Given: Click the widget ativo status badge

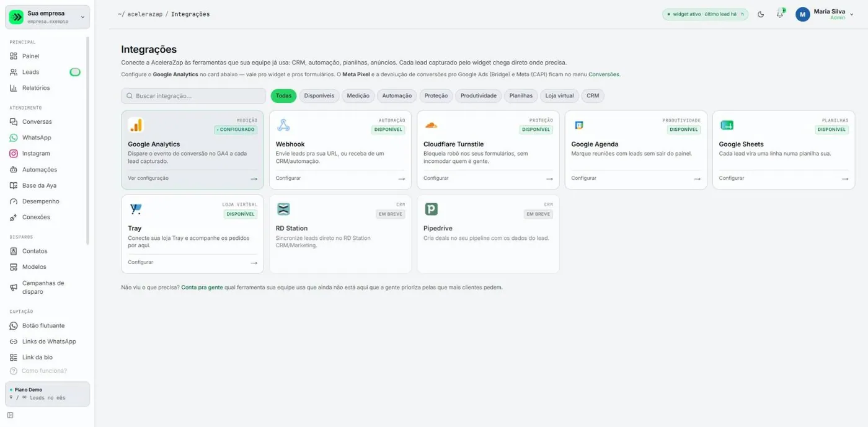Looking at the screenshot, I should tap(705, 14).
